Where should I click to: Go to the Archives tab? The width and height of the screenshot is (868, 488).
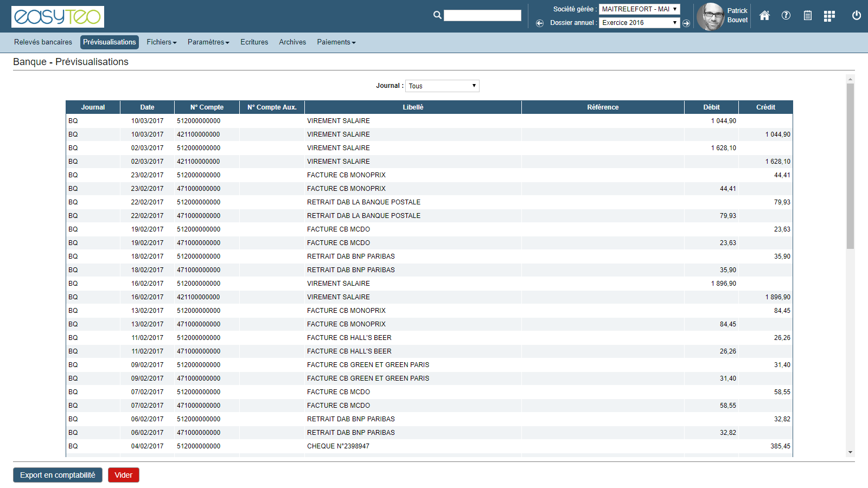[x=292, y=42]
